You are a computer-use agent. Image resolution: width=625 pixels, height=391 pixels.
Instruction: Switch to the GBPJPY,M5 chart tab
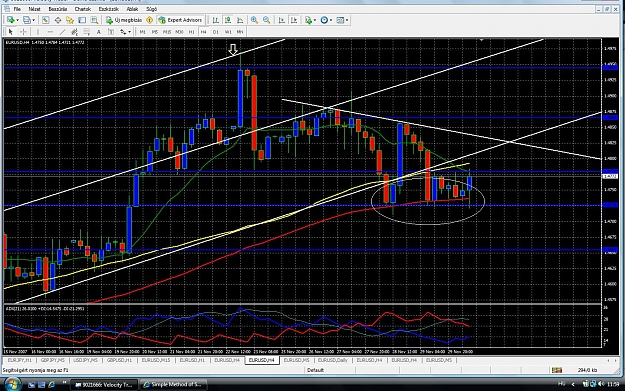pos(53,360)
